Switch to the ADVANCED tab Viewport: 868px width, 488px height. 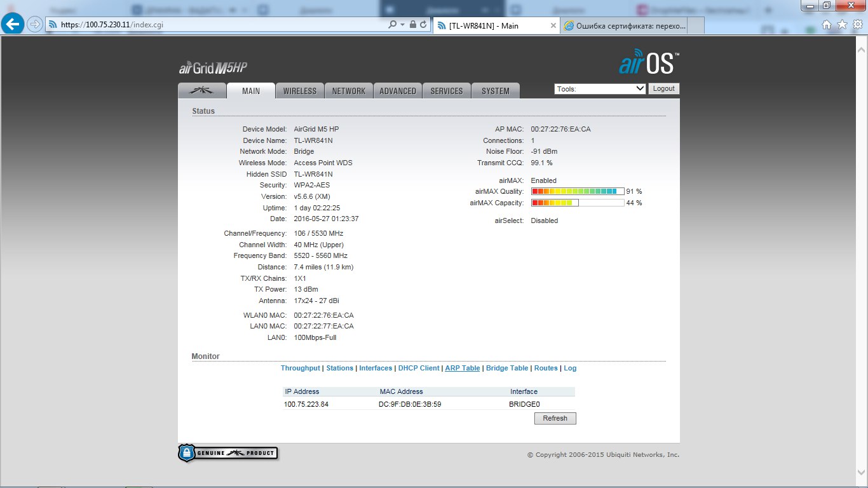pos(398,91)
